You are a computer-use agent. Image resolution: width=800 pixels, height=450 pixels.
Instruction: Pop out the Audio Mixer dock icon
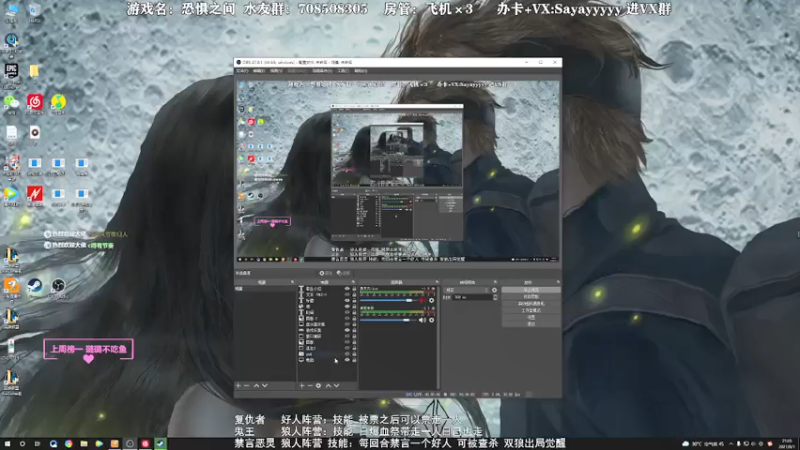pos(437,282)
